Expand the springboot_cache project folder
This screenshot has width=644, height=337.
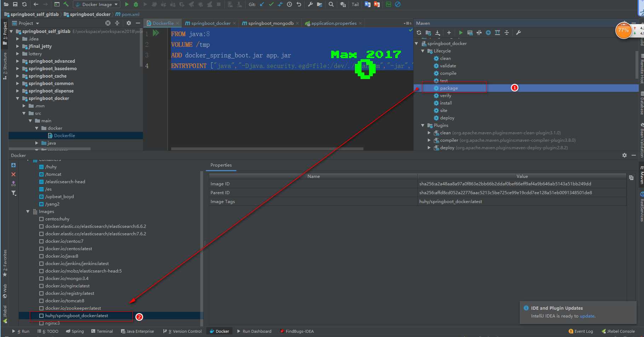click(18, 76)
